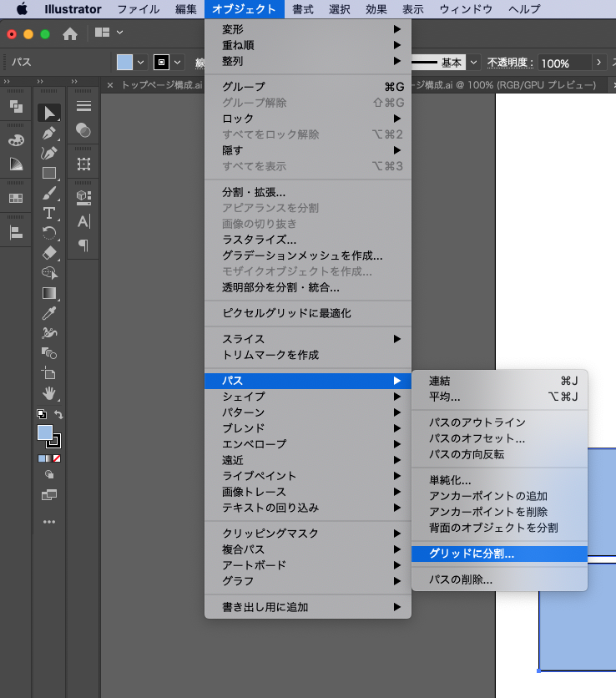Screen dimensions: 616x698
Task: Choose トリムマークを作成 menu item
Action: tap(307, 355)
